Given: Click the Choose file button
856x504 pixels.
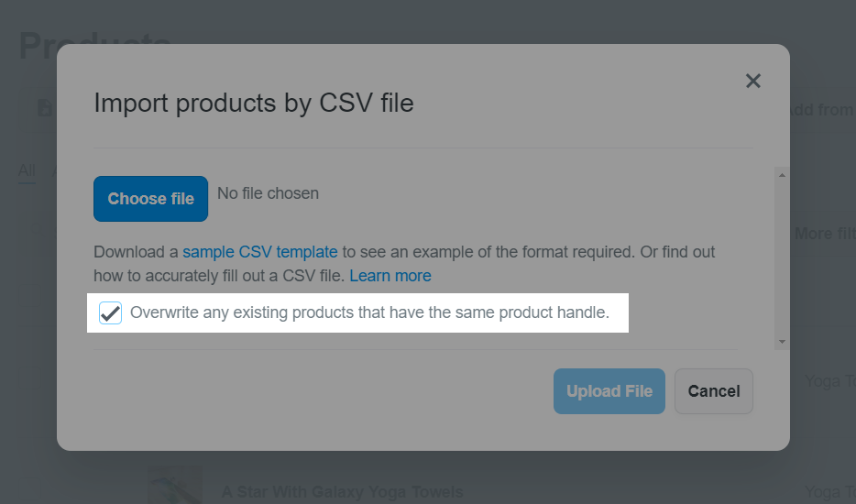Looking at the screenshot, I should click(150, 199).
